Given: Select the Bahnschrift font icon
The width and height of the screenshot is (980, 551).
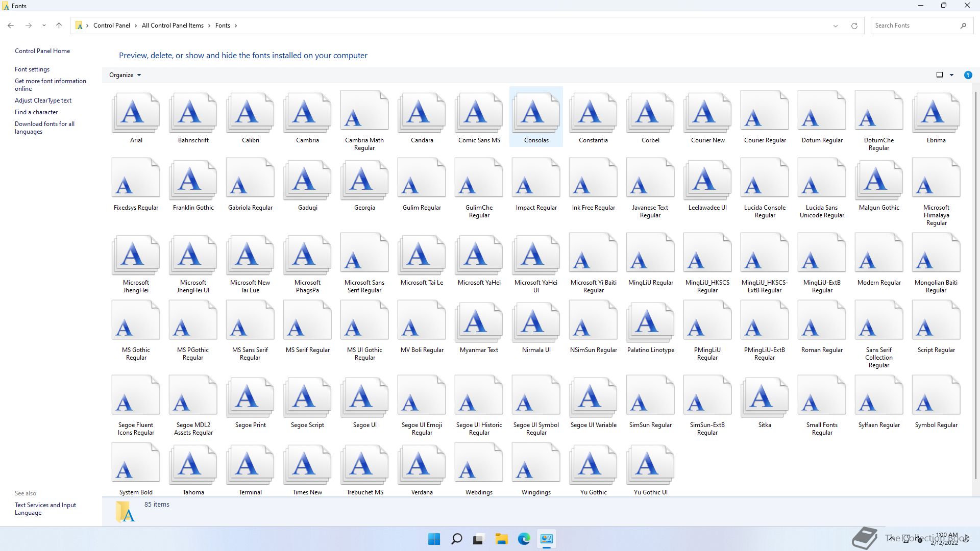Looking at the screenshot, I should click(193, 112).
